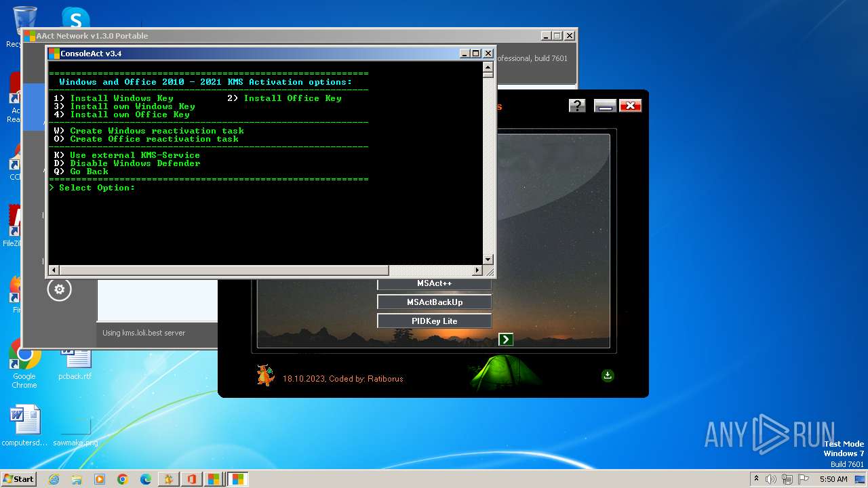This screenshot has height=488, width=868.
Task: Launch media player from taskbar
Action: [x=100, y=479]
